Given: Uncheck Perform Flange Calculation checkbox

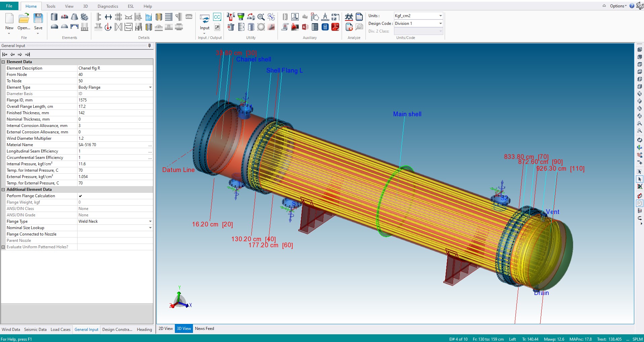Looking at the screenshot, I should click(x=80, y=196).
